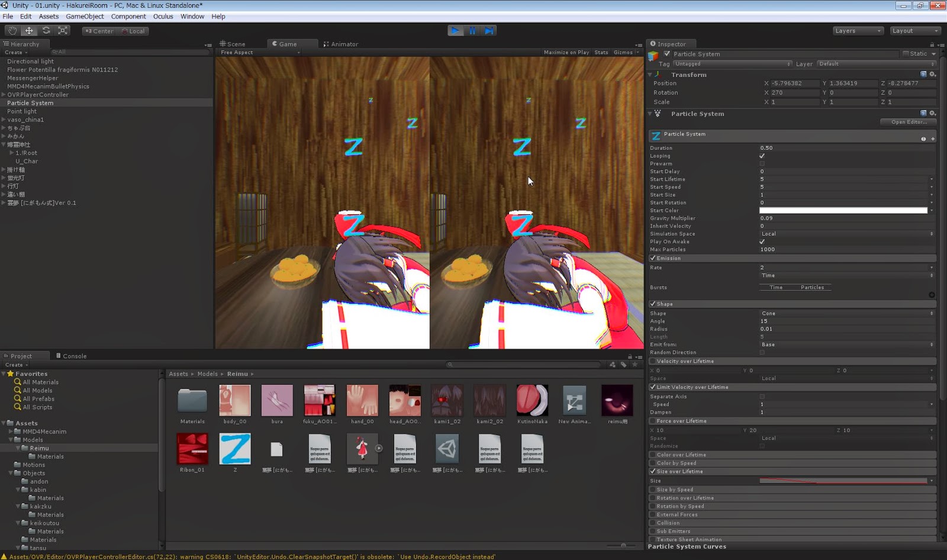Disable the Shape module checkbox
Image resolution: width=947 pixels, height=560 pixels.
click(653, 304)
